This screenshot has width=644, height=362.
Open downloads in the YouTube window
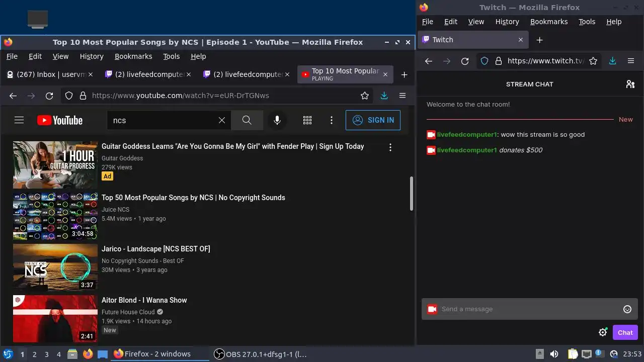click(x=384, y=96)
